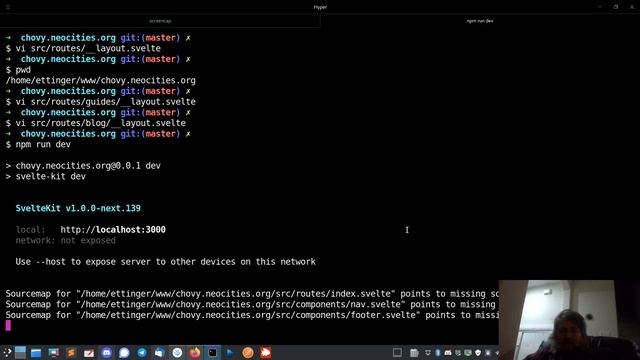Viewport: 640px width, 360px height.
Task: Open the display configuration tray icon
Action: [x=458, y=353]
